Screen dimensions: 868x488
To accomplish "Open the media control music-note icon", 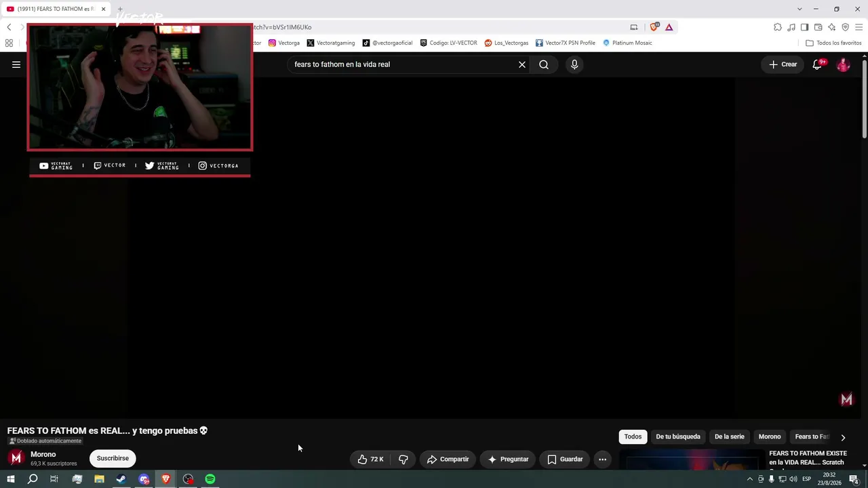I will (x=791, y=27).
